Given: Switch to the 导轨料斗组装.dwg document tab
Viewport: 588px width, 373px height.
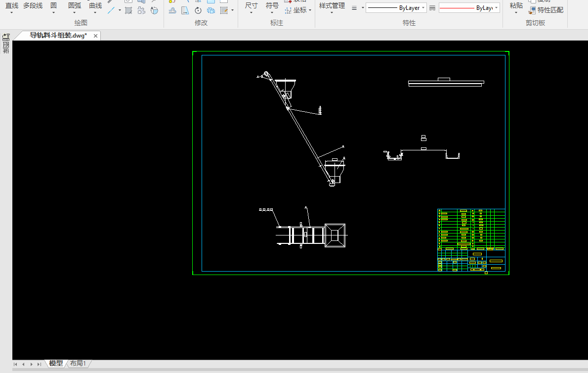Looking at the screenshot, I should tap(58, 36).
